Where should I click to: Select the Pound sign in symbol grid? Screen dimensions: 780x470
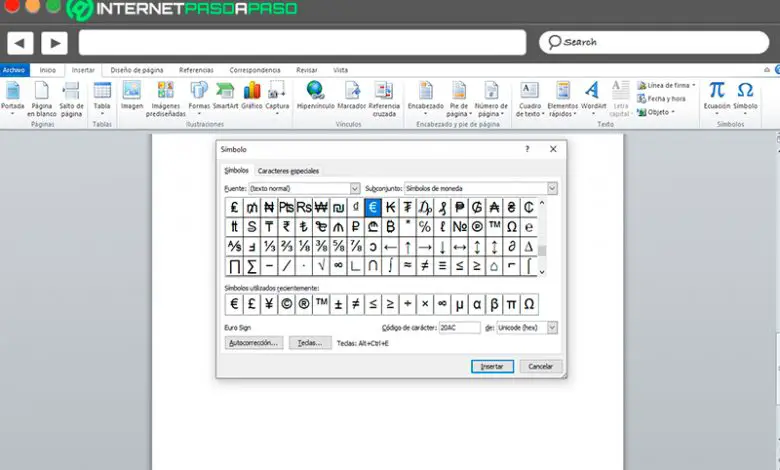[234, 207]
